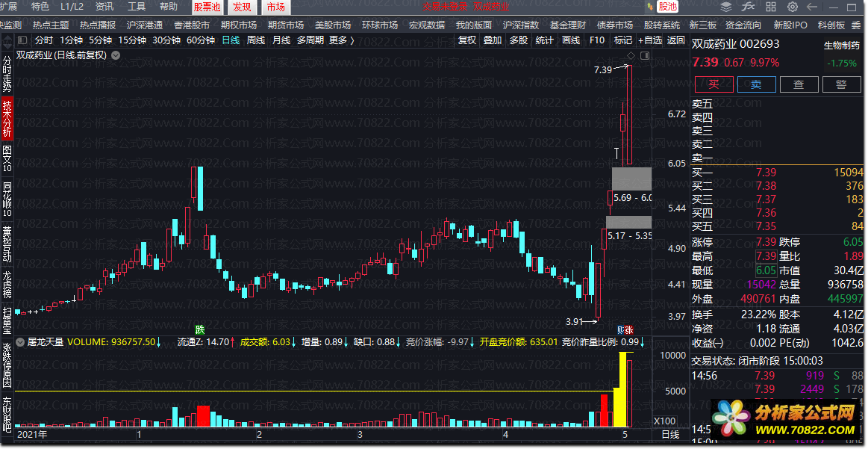The height and width of the screenshot is (449, 868).
Task: Click the 财 marker under the chart
Action: click(x=620, y=329)
